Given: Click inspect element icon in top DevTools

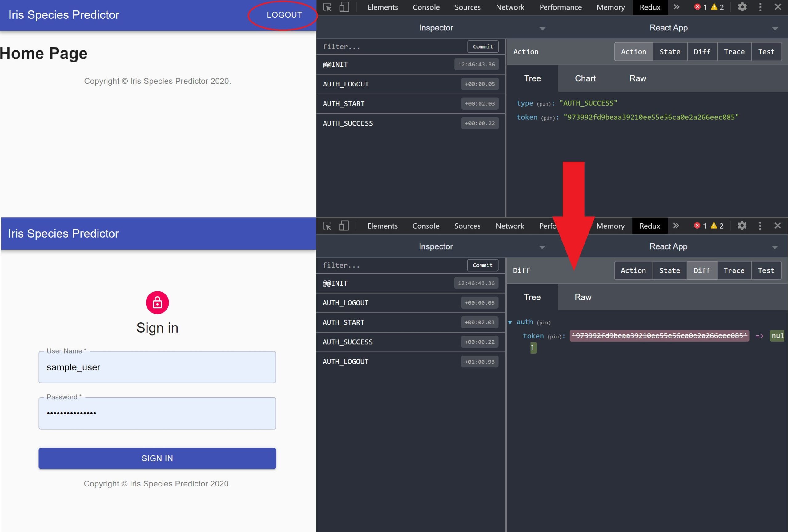Looking at the screenshot, I should pos(327,7).
